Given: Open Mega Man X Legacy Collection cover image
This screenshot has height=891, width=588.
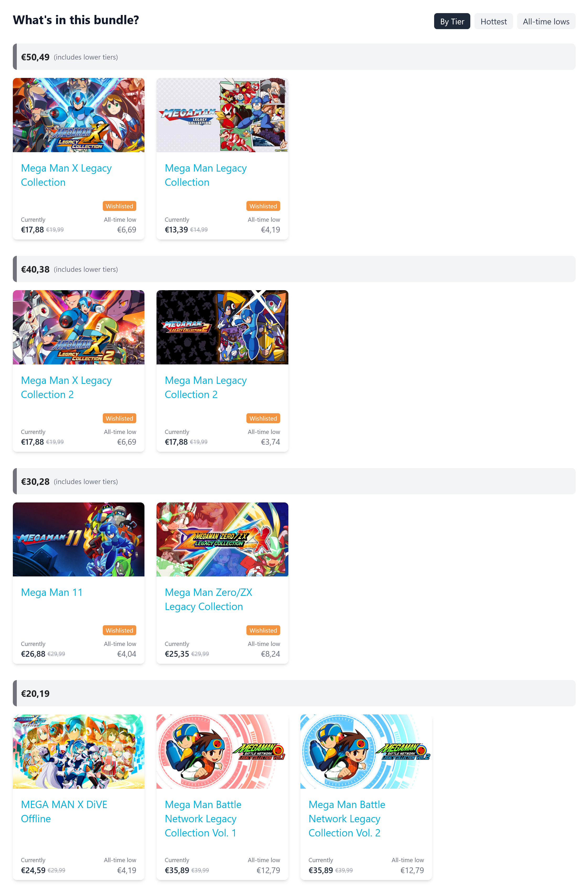Looking at the screenshot, I should [78, 115].
